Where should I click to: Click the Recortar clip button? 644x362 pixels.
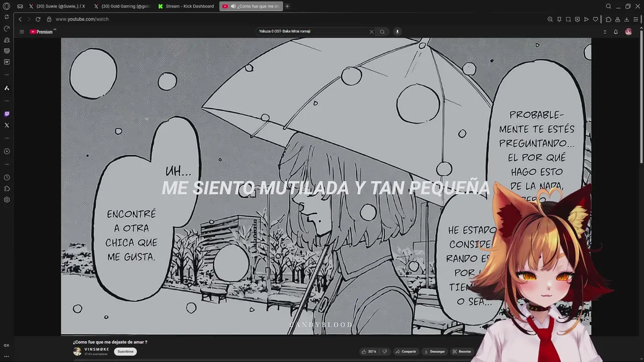pos(461,351)
